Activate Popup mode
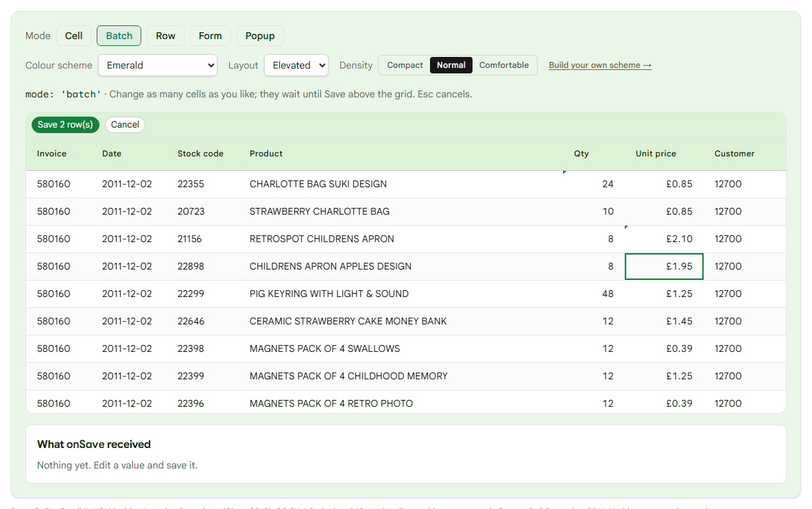The image size is (812, 509). click(x=260, y=36)
